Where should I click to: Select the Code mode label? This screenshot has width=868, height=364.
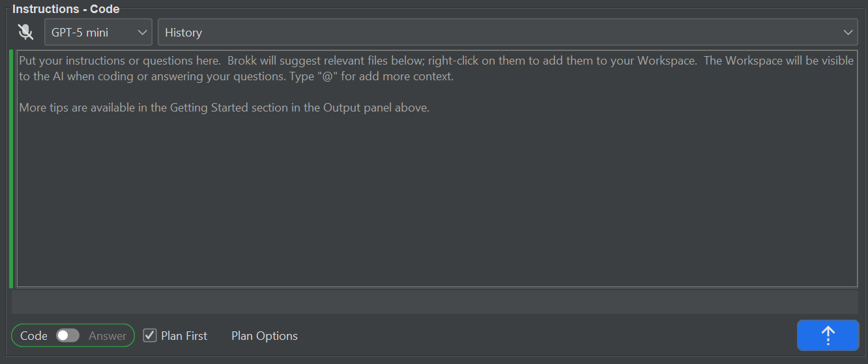click(x=34, y=336)
